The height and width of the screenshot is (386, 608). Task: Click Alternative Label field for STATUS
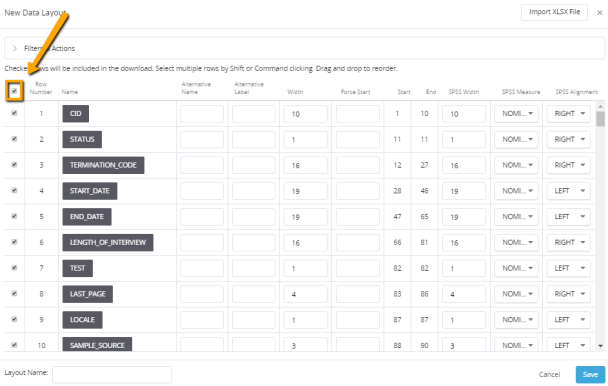point(254,139)
